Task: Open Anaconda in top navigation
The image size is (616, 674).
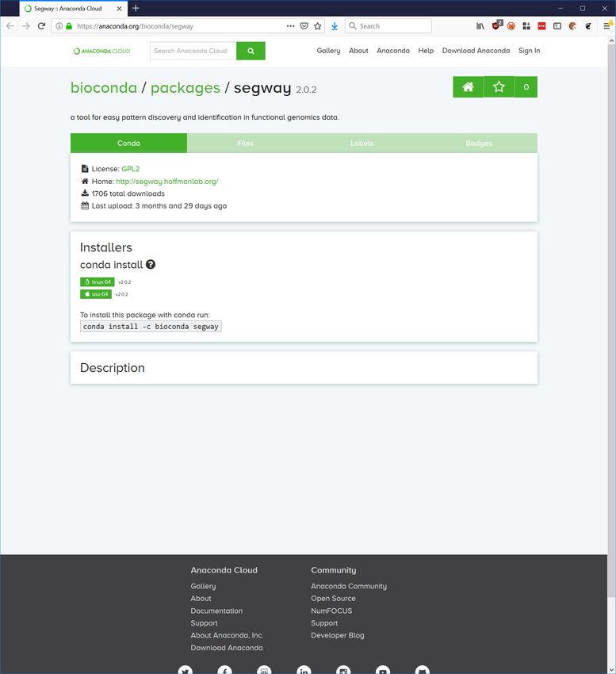Action: [393, 51]
